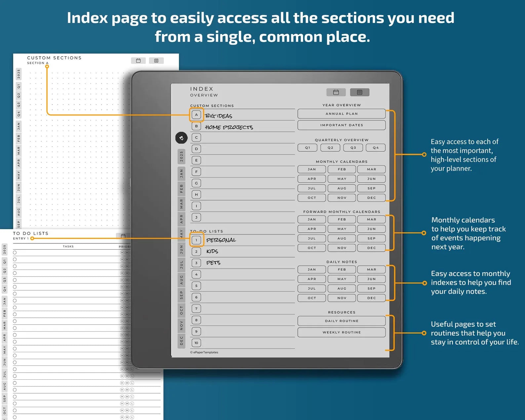
Task: Open calendar icon on the Index page header
Action: point(336,92)
